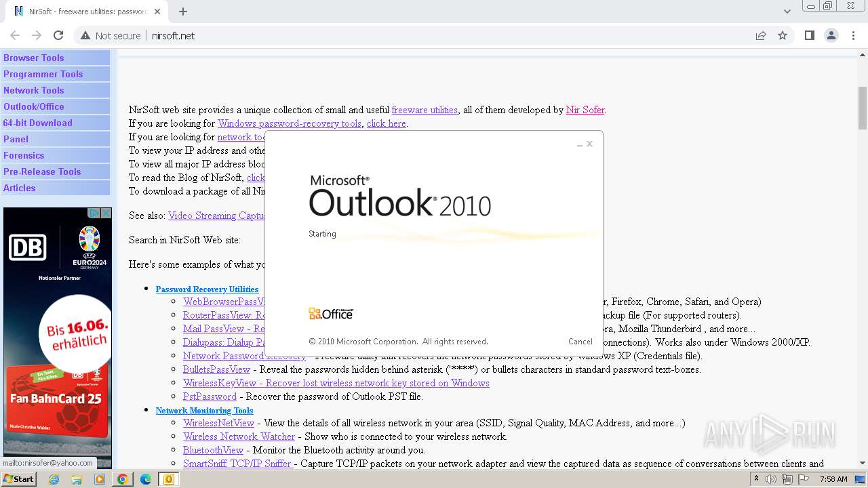This screenshot has height=488, width=868.
Task: Open the Windows Start button
Action: tap(18, 479)
